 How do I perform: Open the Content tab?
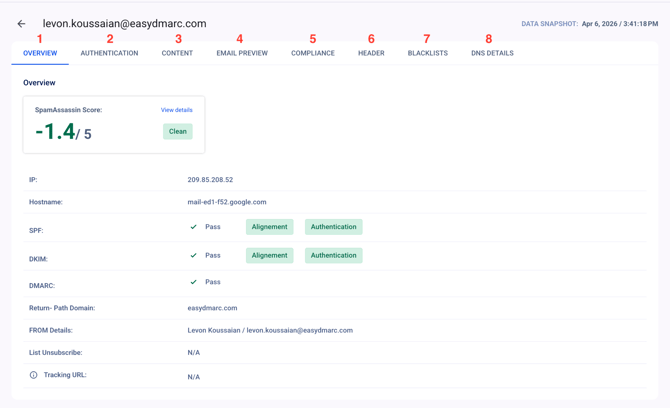[x=177, y=53]
